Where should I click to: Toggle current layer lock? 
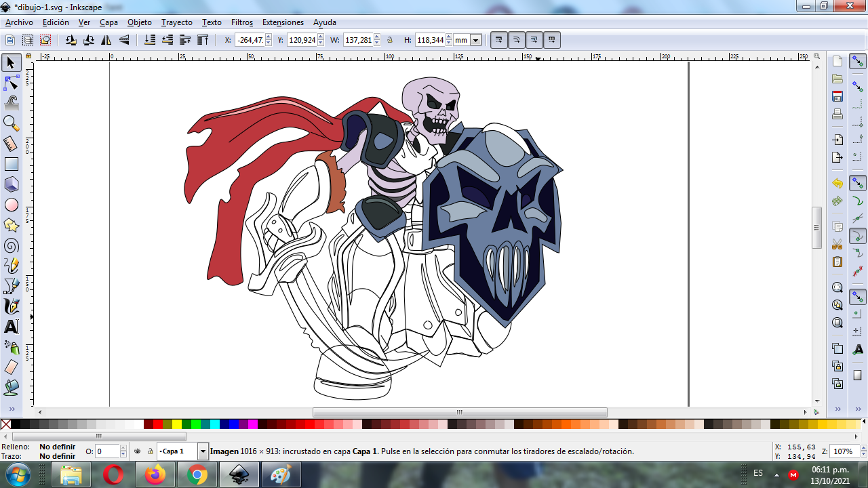coord(151,451)
